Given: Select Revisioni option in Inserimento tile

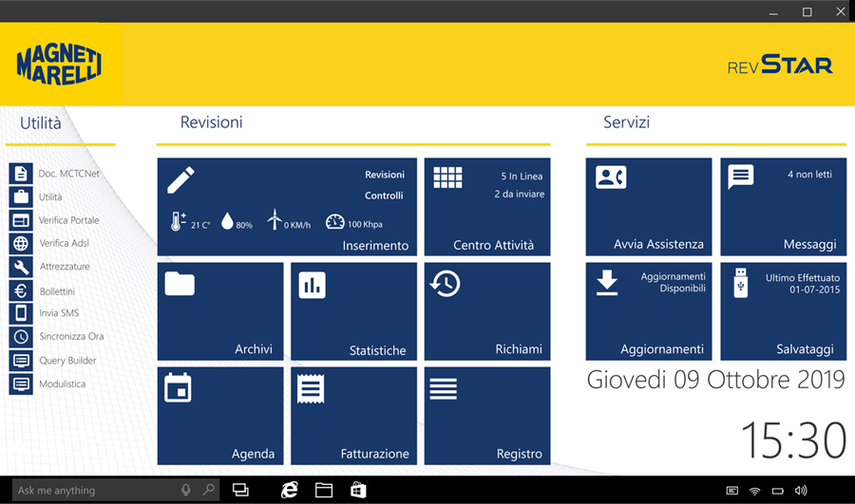Looking at the screenshot, I should 385,175.
